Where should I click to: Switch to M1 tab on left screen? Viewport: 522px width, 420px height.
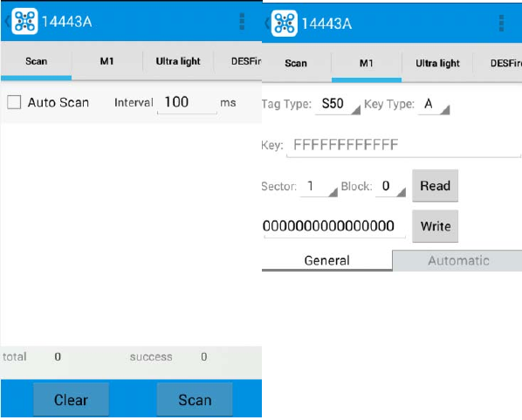click(x=106, y=61)
